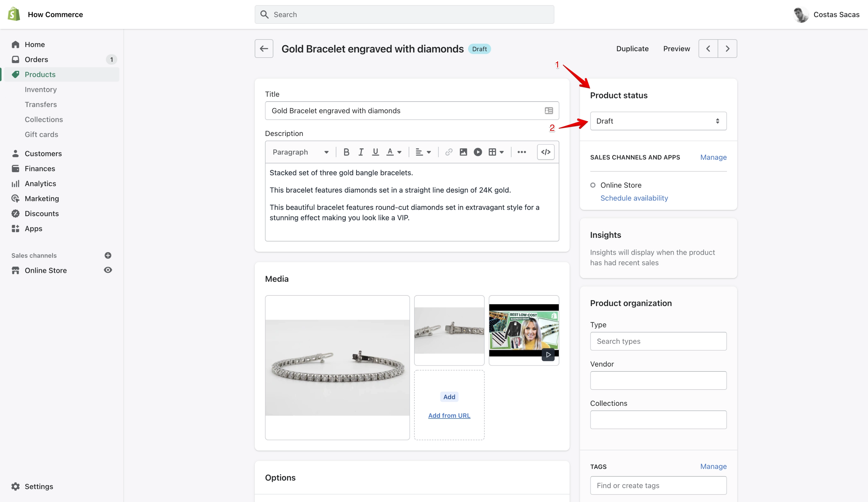Open Apps in the sidebar

coord(33,229)
